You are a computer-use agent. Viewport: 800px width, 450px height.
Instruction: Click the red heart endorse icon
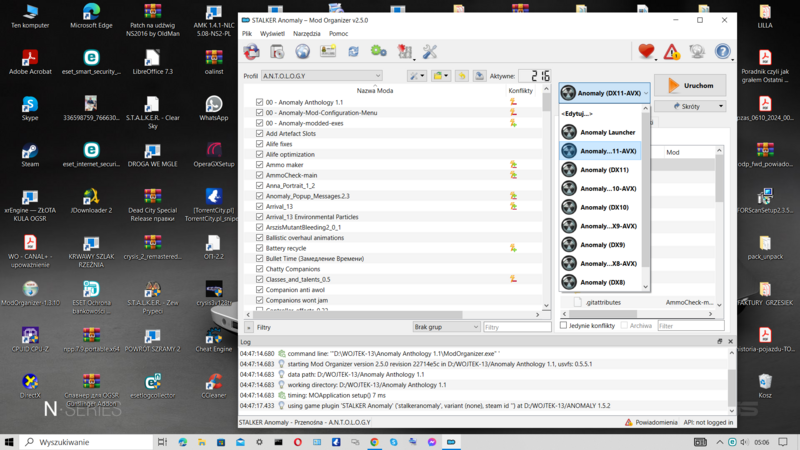(x=646, y=52)
